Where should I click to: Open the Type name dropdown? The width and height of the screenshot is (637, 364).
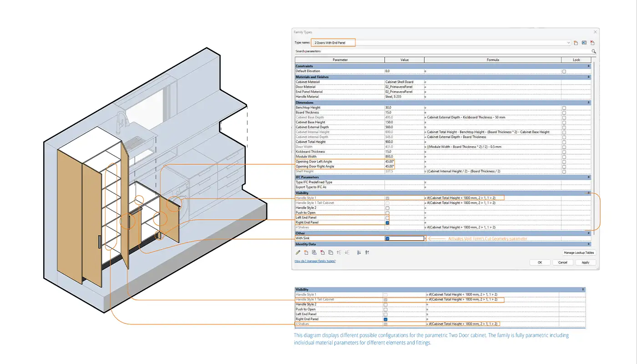click(568, 43)
